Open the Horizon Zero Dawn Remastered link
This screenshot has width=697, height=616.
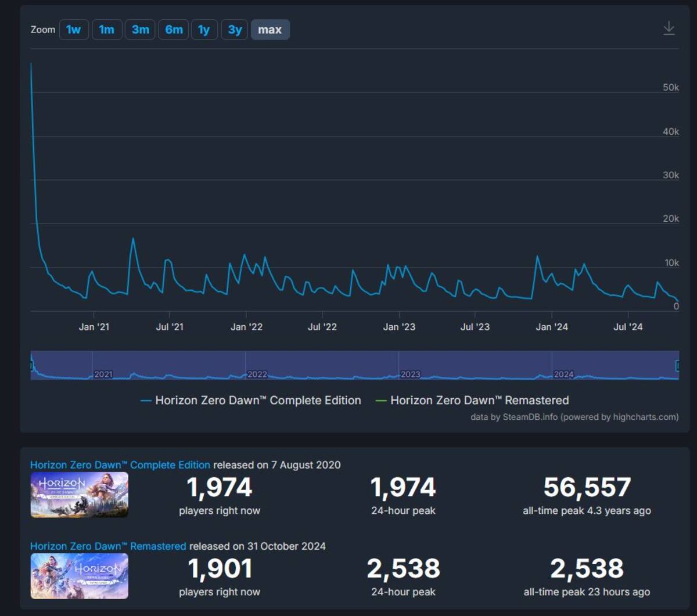tap(108, 546)
